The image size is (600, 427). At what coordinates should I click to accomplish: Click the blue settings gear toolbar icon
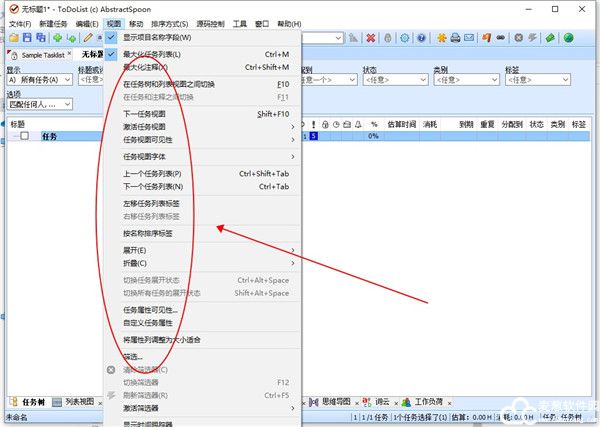tap(405, 38)
